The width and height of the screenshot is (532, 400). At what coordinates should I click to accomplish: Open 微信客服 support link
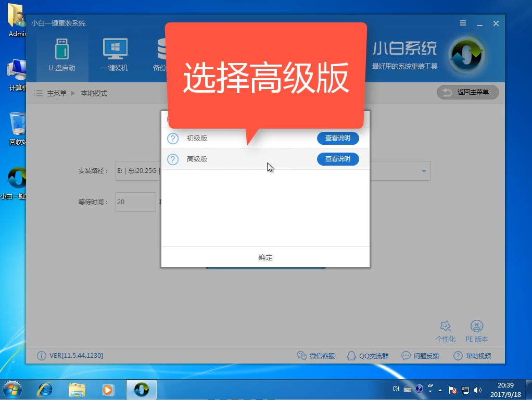[316, 356]
